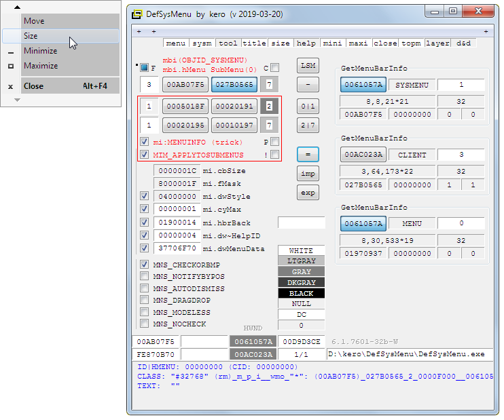Click the '0|1' button

click(308, 107)
